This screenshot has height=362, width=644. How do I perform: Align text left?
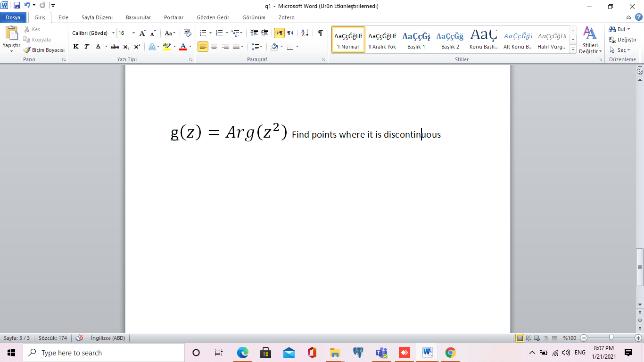[203, 47]
